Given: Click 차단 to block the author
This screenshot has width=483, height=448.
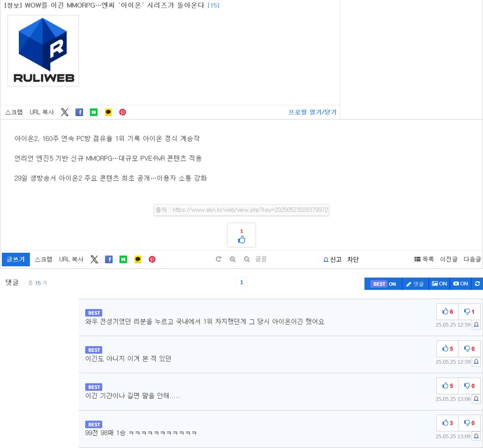Looking at the screenshot, I should [353, 260].
